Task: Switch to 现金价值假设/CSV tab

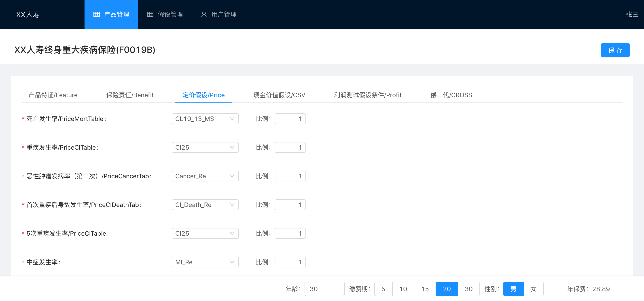Action: (x=279, y=95)
